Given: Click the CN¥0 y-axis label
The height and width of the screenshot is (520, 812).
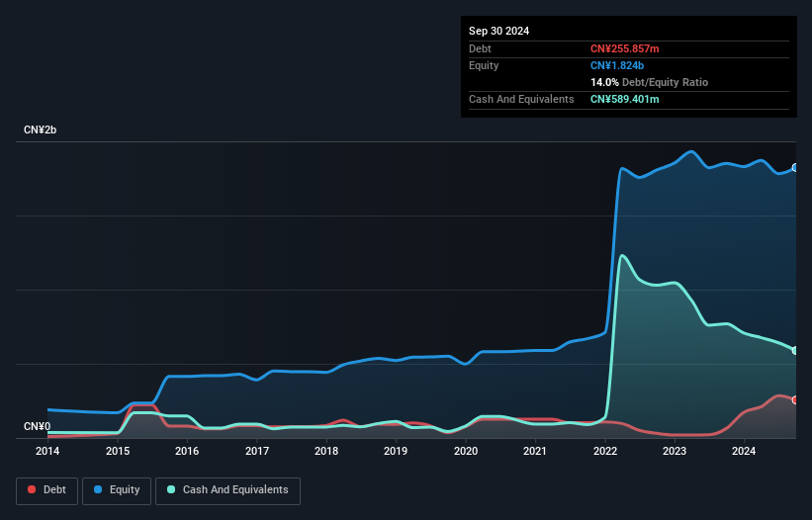Looking at the screenshot, I should pyautogui.click(x=37, y=426).
